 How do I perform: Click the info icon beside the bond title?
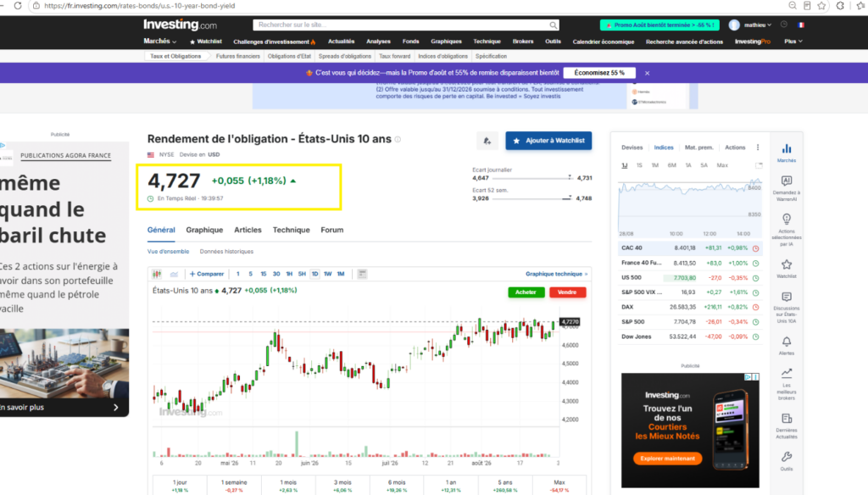398,140
